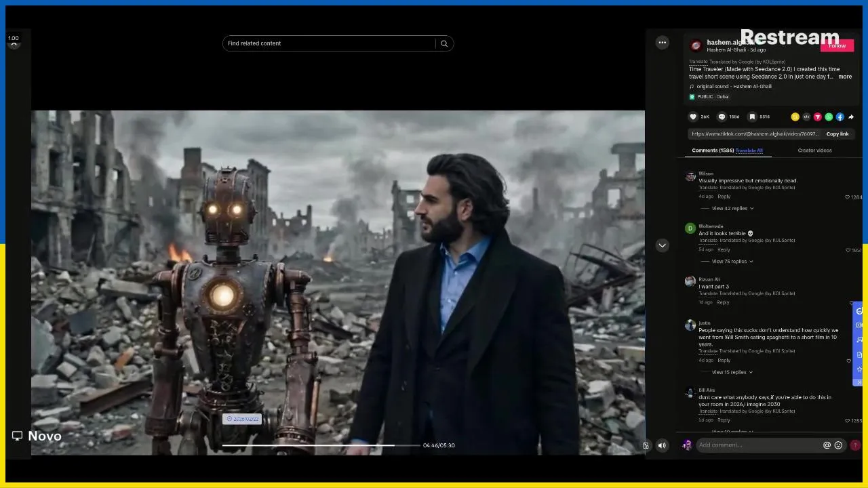Click Translate All comments link
Viewport: 868px width, 488px height.
[x=749, y=150]
